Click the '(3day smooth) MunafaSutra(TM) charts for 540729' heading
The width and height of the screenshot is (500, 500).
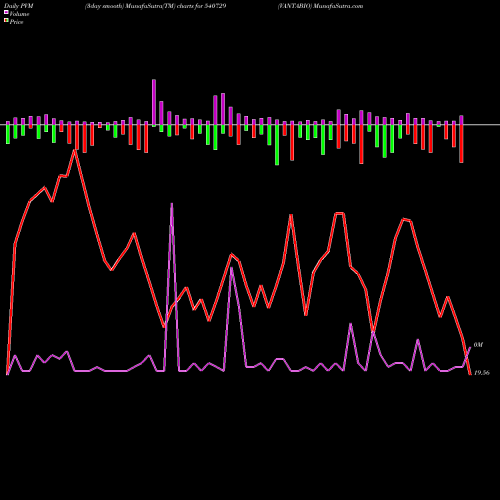(x=155, y=6)
